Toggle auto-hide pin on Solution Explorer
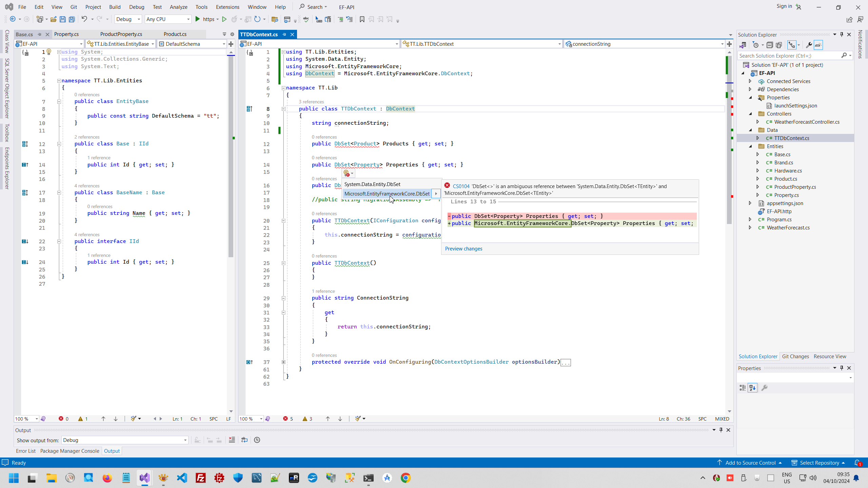868x488 pixels. (x=842, y=35)
